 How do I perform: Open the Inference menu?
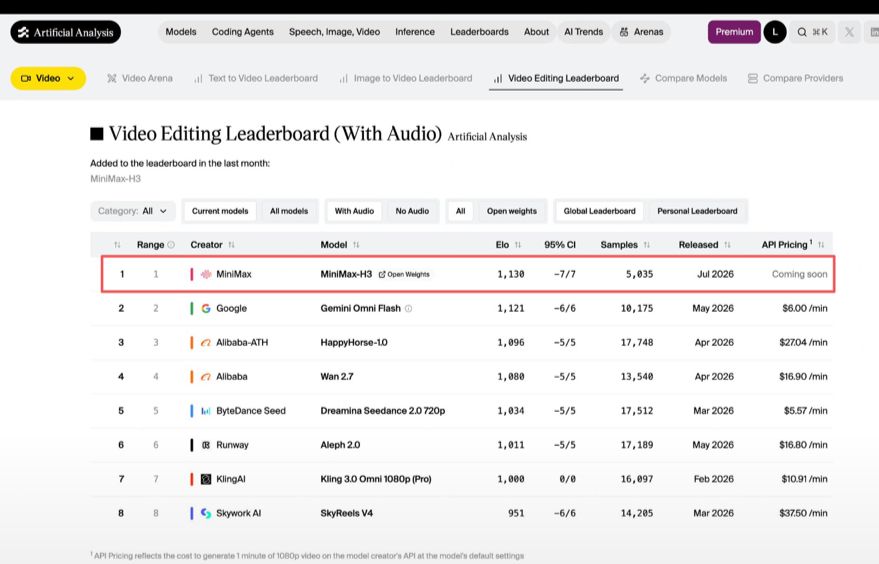pos(415,32)
